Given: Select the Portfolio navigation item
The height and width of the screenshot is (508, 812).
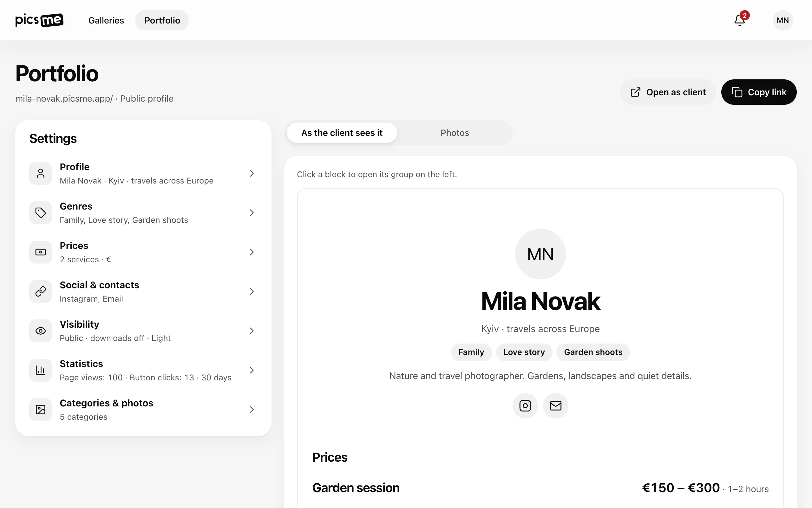Looking at the screenshot, I should click(x=162, y=20).
